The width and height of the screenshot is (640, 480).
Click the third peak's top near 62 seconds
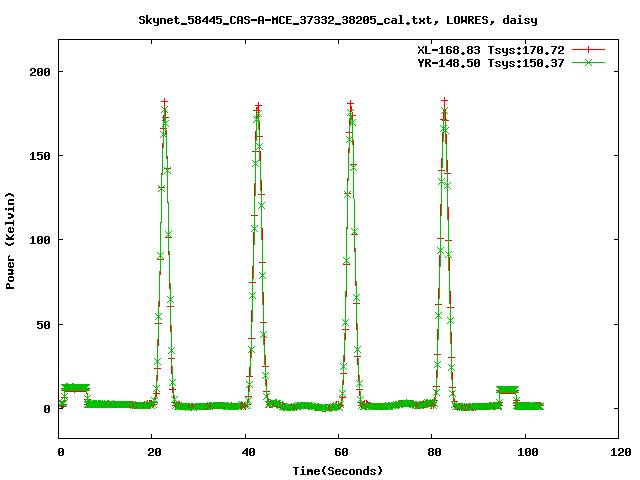351,104
